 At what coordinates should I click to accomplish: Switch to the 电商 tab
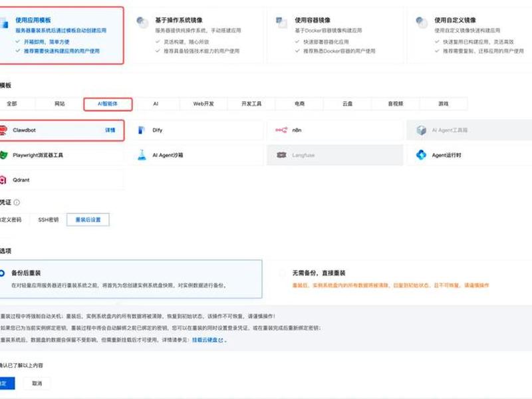(300, 104)
